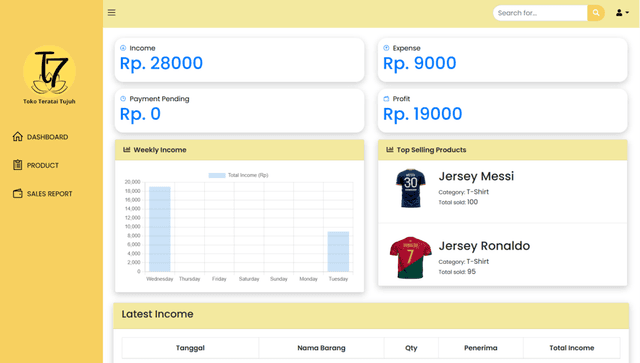This screenshot has width=640, height=363.
Task: Toggle the 'Total Income (Rp)' chart legend
Action: coord(238,175)
